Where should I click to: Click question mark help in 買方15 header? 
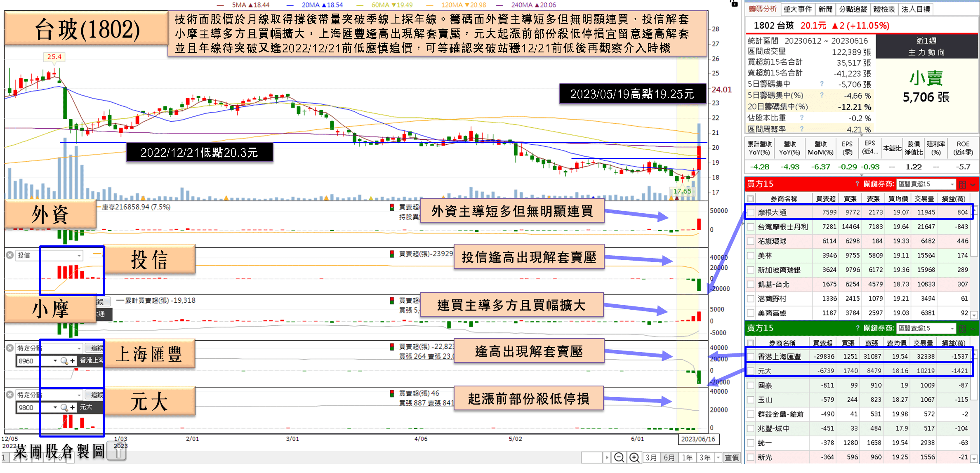point(857,184)
